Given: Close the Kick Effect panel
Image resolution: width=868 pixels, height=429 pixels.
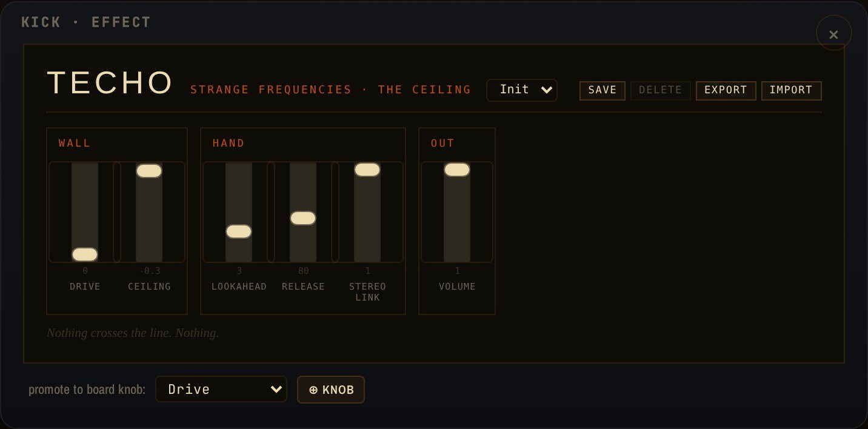Looking at the screenshot, I should [x=833, y=35].
